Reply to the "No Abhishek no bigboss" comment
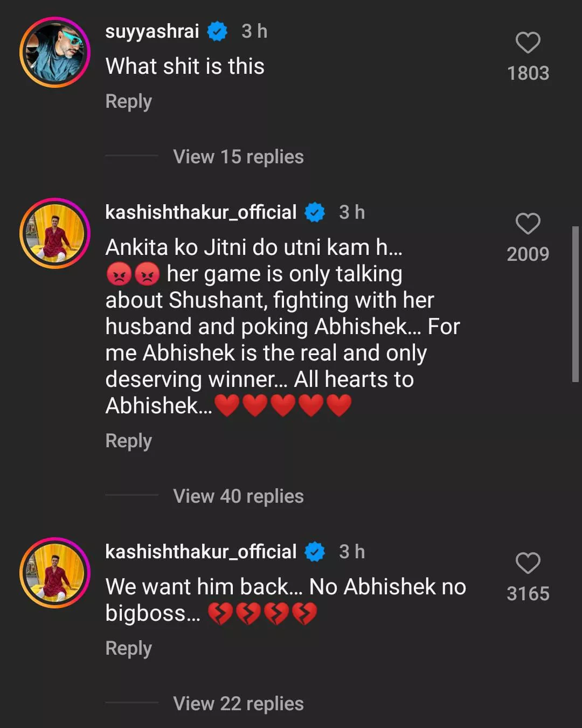582x728 pixels. point(128,648)
